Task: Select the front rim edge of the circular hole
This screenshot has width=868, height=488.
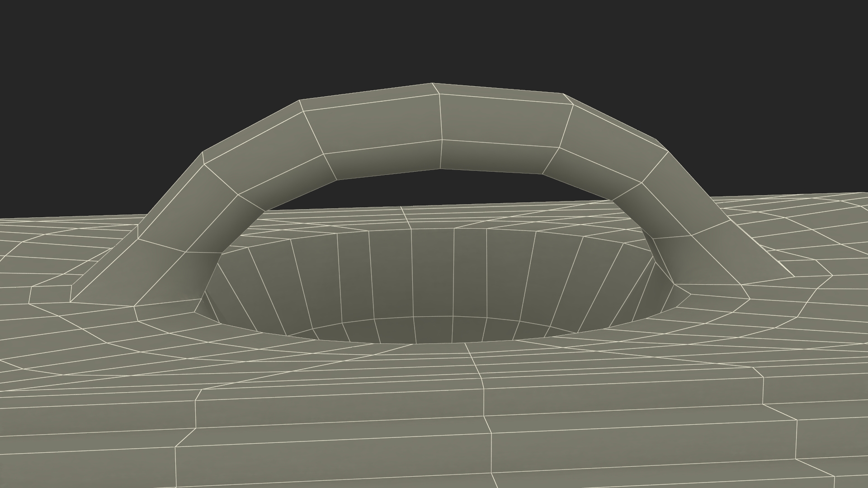Action: click(x=434, y=343)
